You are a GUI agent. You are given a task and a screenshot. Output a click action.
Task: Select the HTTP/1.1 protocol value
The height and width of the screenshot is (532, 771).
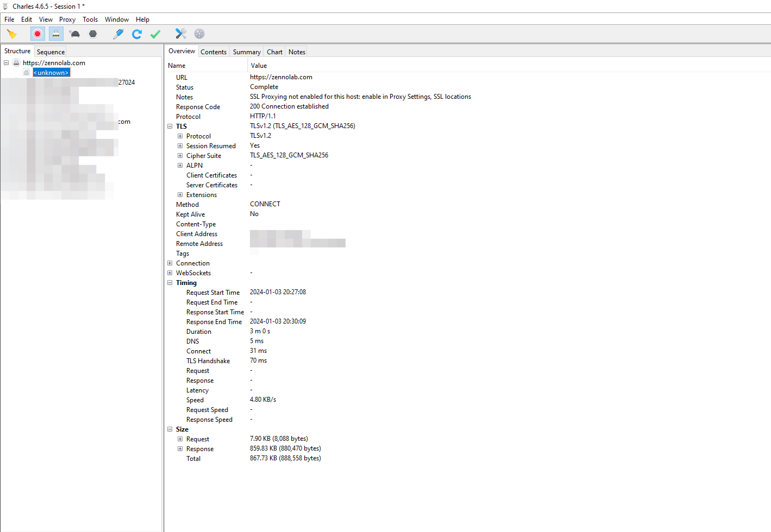[263, 116]
